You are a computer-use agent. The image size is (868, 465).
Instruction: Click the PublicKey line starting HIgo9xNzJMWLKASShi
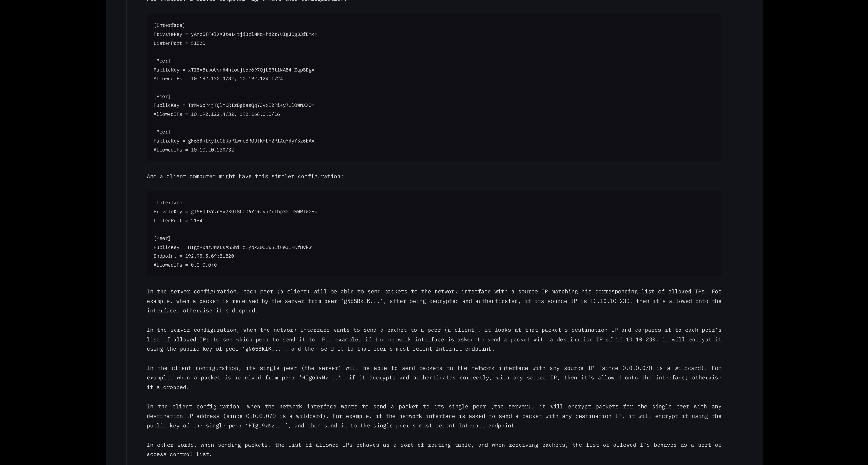[x=234, y=248]
